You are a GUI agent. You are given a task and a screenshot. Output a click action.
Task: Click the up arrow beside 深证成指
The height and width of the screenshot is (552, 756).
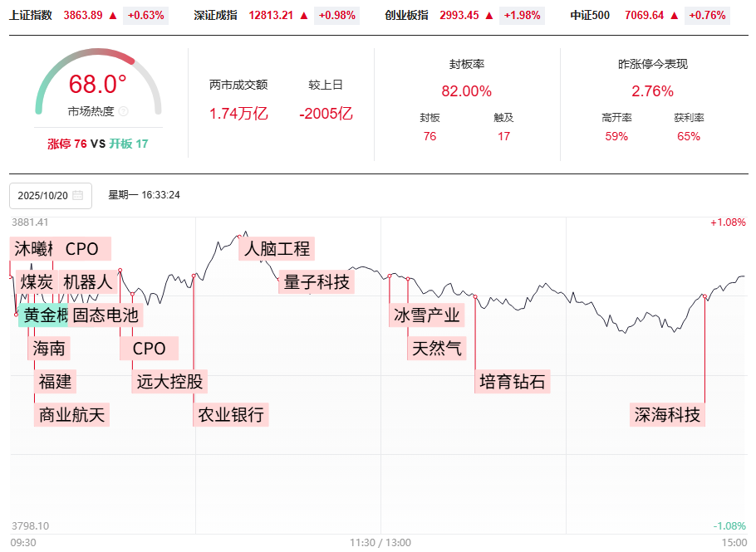304,15
